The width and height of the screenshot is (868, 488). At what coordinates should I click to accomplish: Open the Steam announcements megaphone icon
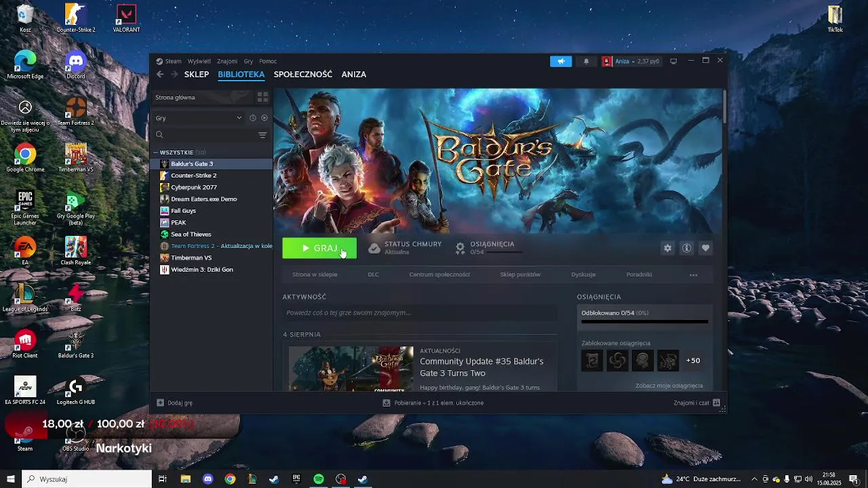(561, 61)
